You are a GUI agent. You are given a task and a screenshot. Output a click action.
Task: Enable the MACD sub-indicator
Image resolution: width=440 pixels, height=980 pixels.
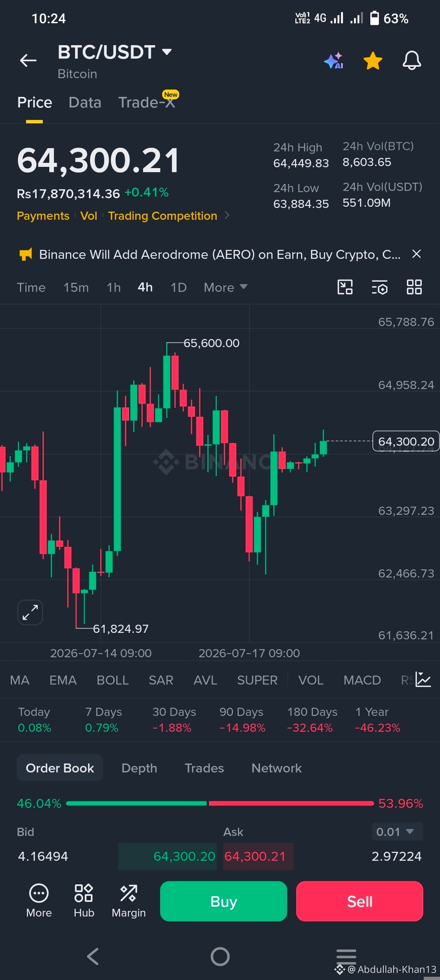(x=362, y=680)
